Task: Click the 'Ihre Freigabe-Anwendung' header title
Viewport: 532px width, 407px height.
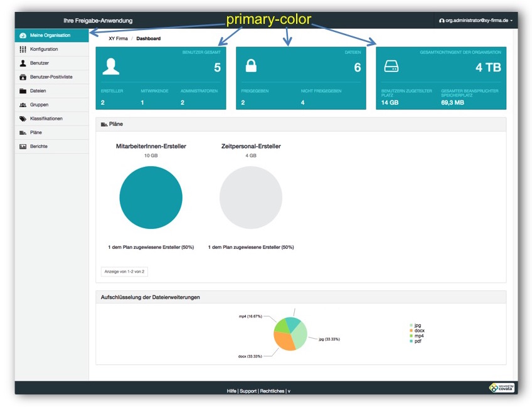Action: (x=98, y=21)
